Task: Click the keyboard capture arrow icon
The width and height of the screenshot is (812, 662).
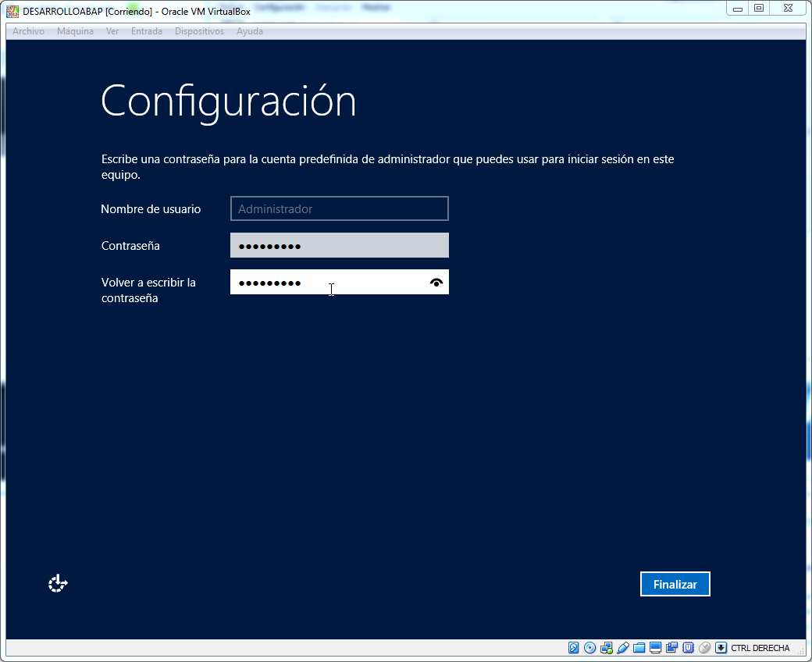Action: tap(721, 647)
